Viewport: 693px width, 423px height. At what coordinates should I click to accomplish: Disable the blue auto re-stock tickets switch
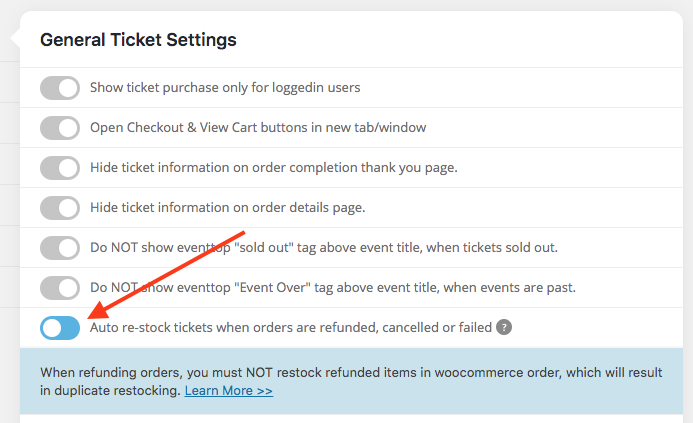[x=60, y=328]
